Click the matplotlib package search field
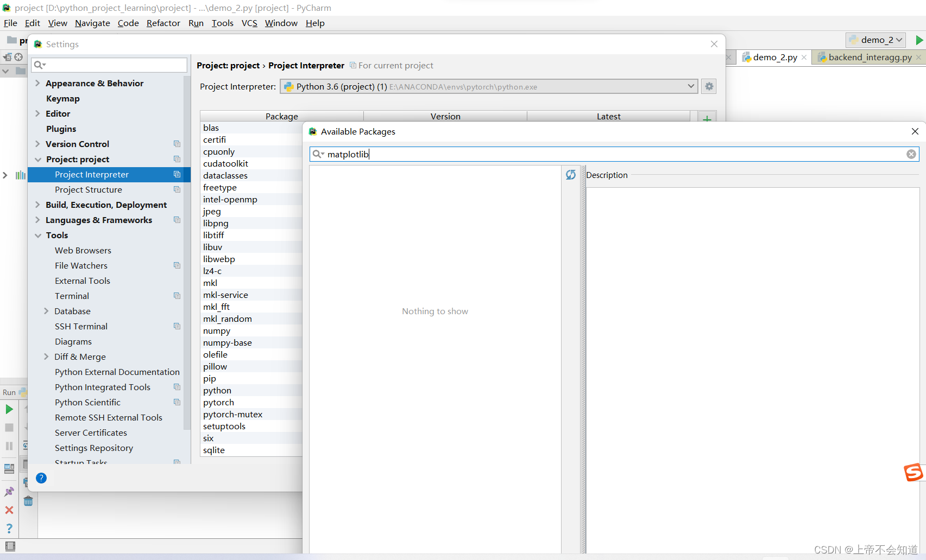The image size is (926, 560). point(614,154)
